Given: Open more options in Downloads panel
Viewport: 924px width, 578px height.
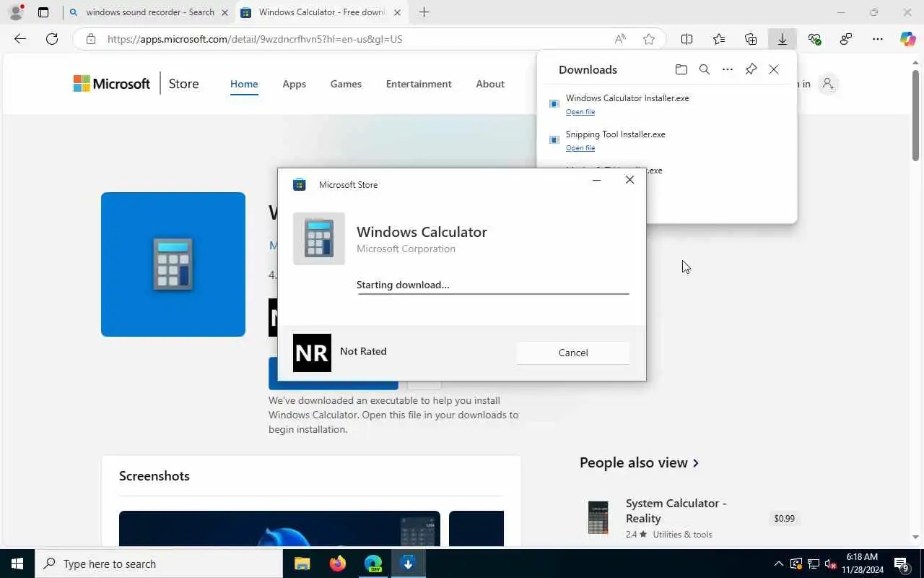Looking at the screenshot, I should (x=728, y=69).
